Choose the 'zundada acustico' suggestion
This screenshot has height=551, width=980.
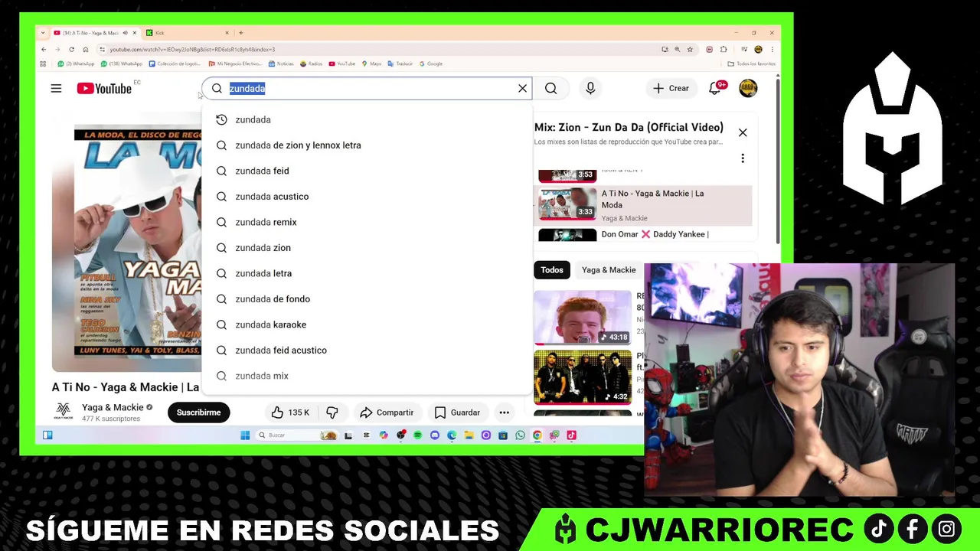tap(367, 197)
